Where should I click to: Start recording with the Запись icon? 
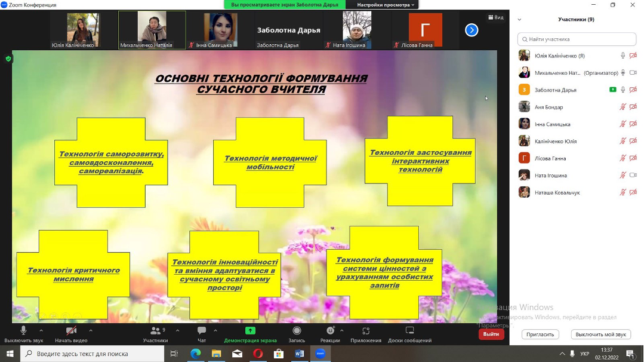click(297, 331)
